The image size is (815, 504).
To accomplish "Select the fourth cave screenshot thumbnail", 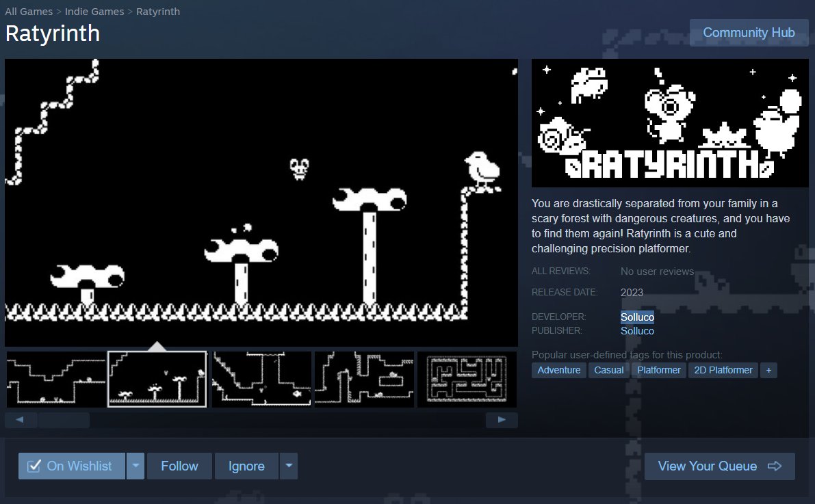I will (x=364, y=380).
